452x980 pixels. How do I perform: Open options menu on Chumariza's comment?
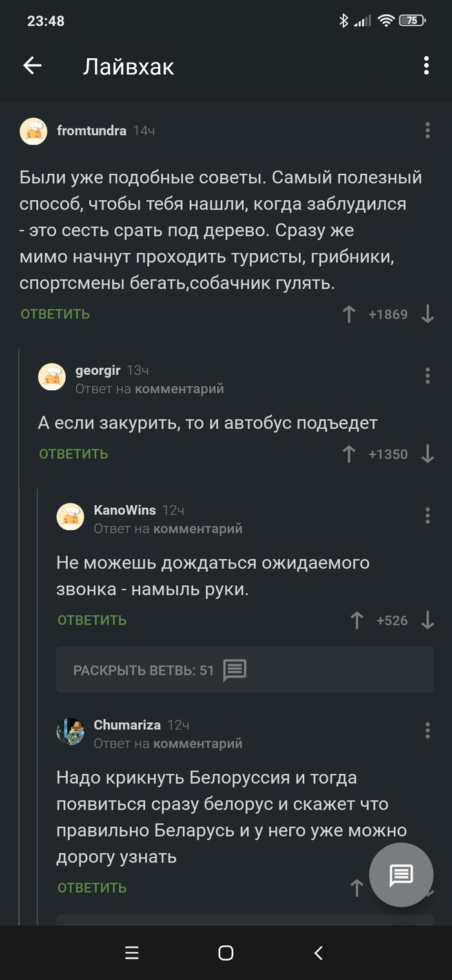coord(427,731)
